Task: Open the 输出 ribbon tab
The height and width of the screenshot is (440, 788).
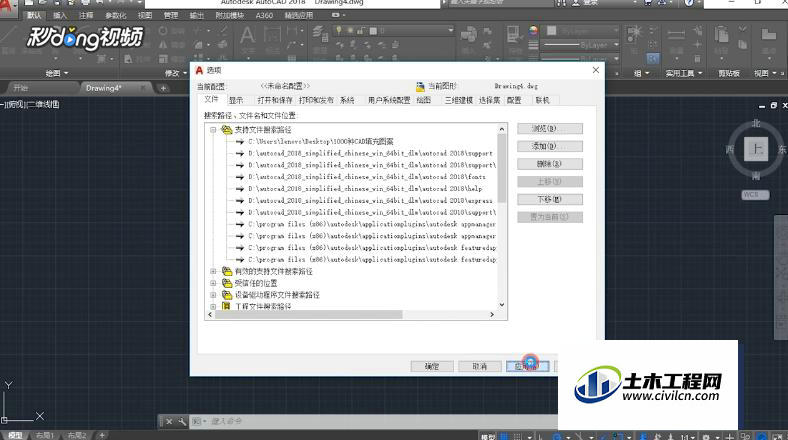Action: pos(196,16)
